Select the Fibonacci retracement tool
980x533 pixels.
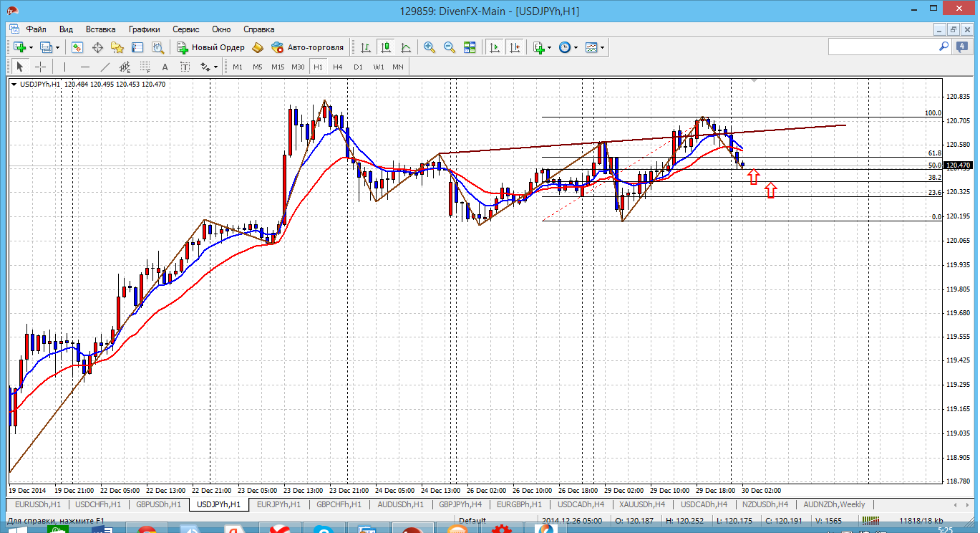click(145, 67)
